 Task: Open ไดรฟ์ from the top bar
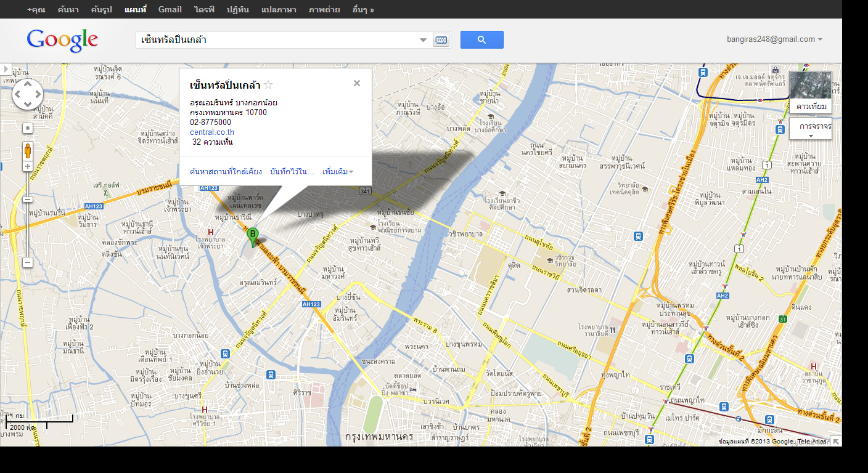coord(204,9)
